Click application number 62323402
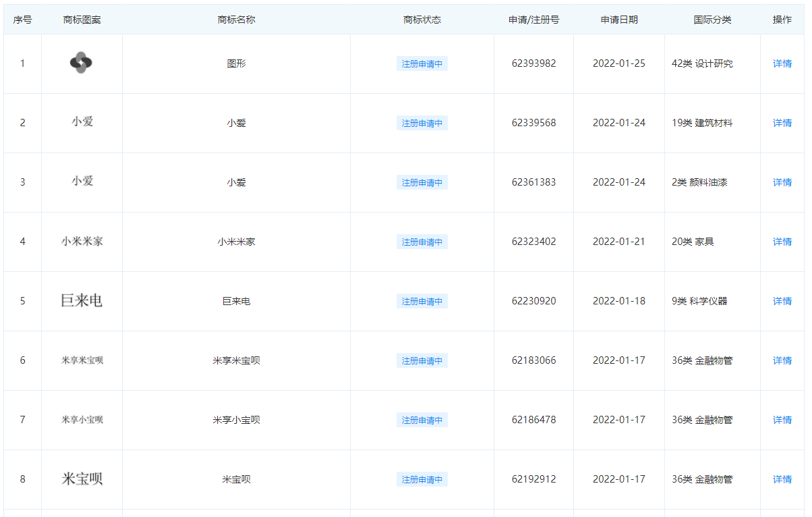The height and width of the screenshot is (517, 812). pyautogui.click(x=534, y=242)
